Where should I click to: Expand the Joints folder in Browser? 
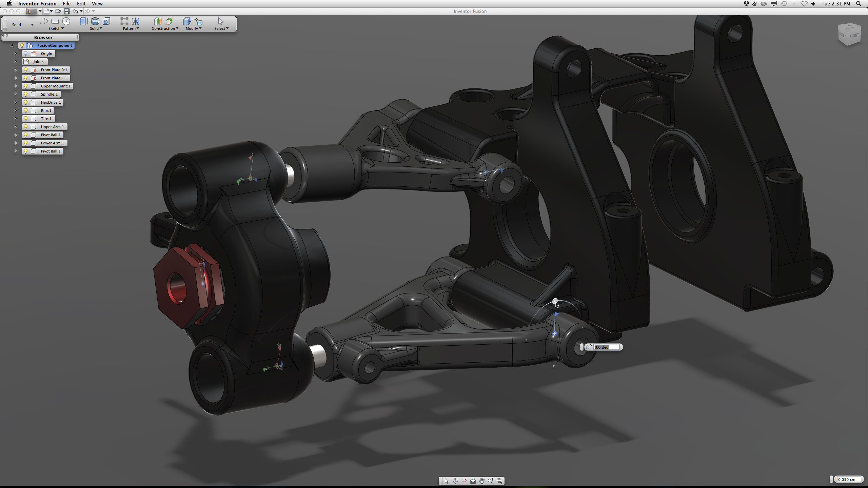(x=16, y=61)
